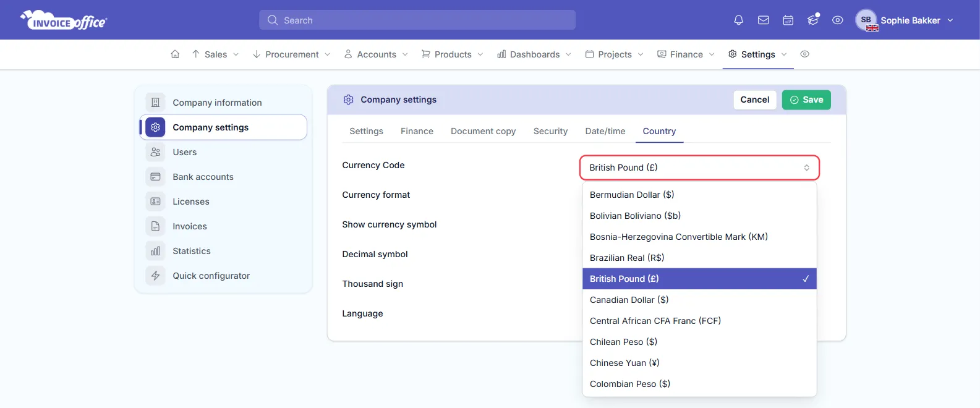This screenshot has width=980, height=408.
Task: Open Licenses in sidebar
Action: click(223, 202)
